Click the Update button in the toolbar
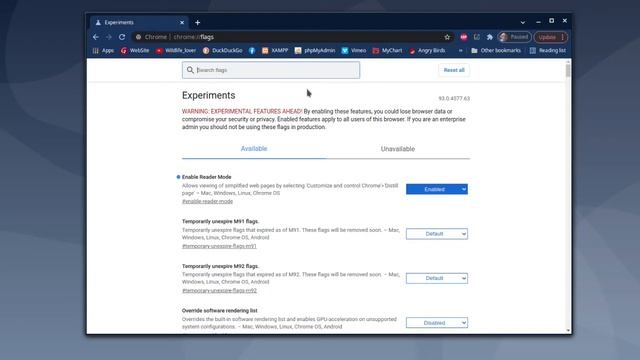Viewport: 640px width, 360px height. pos(551,37)
